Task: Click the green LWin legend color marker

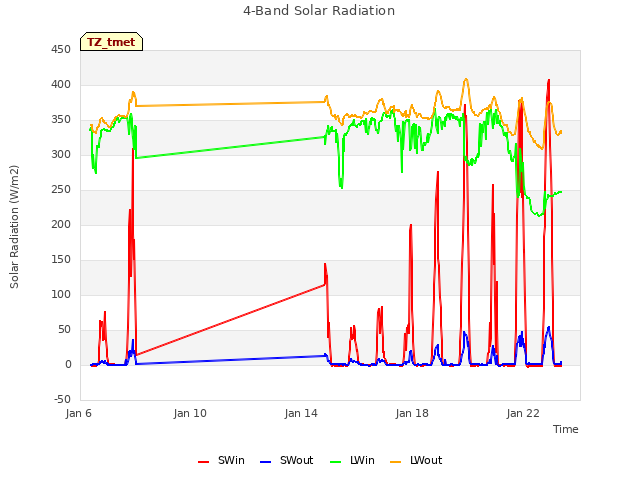Action: coord(335,462)
